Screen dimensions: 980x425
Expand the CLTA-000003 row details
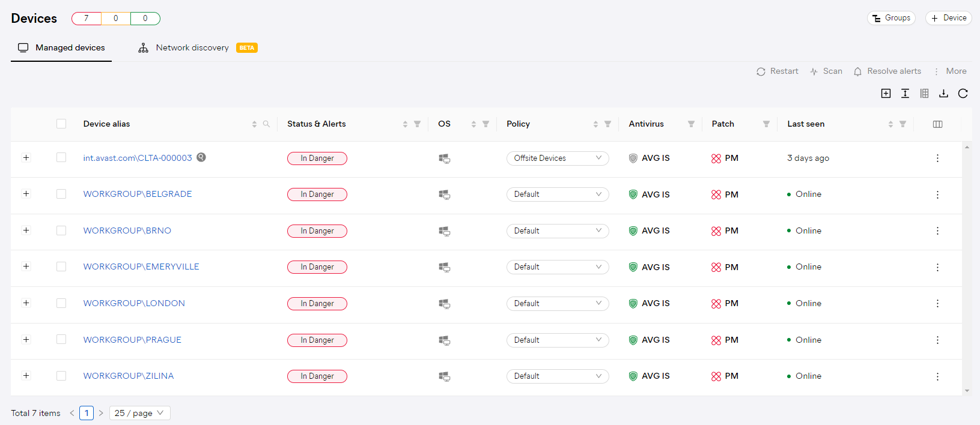(26, 157)
